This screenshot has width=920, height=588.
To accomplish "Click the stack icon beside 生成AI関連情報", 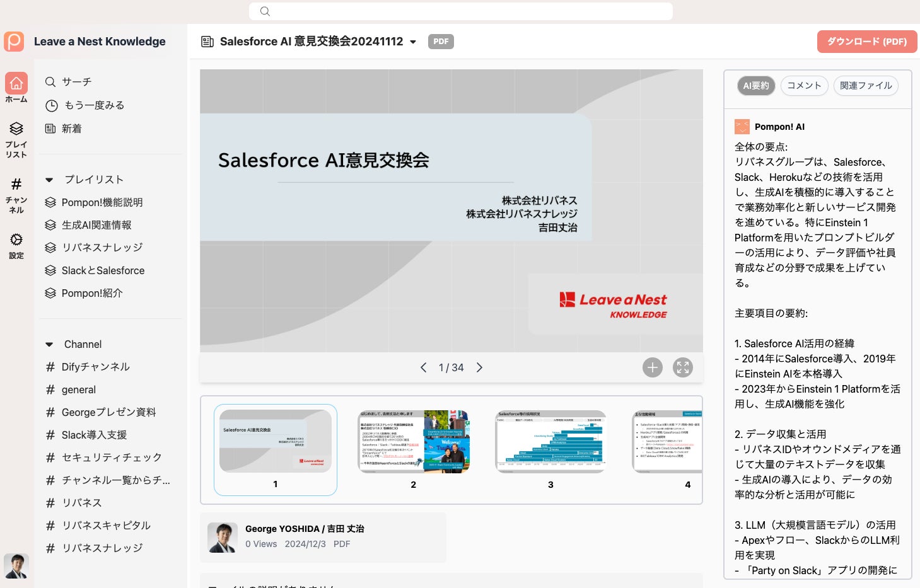I will [x=50, y=225].
